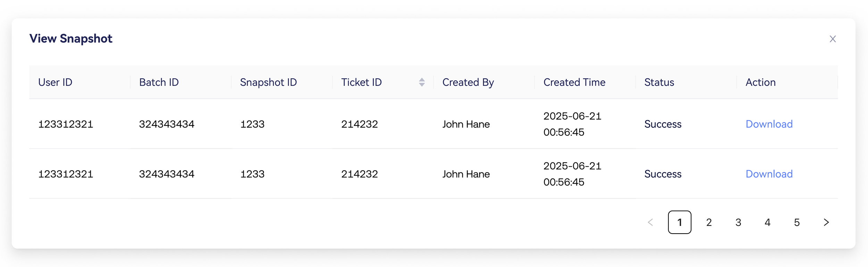Navigate to page 5
The width and height of the screenshot is (868, 267).
797,222
